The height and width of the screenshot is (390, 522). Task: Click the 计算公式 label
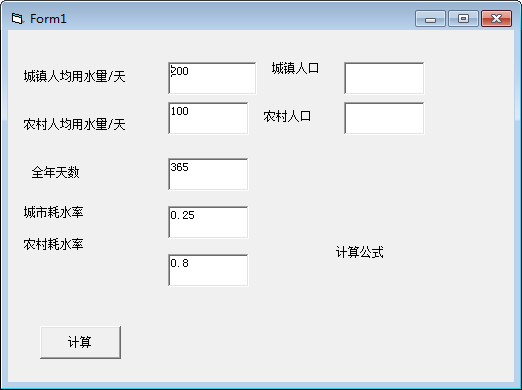360,252
